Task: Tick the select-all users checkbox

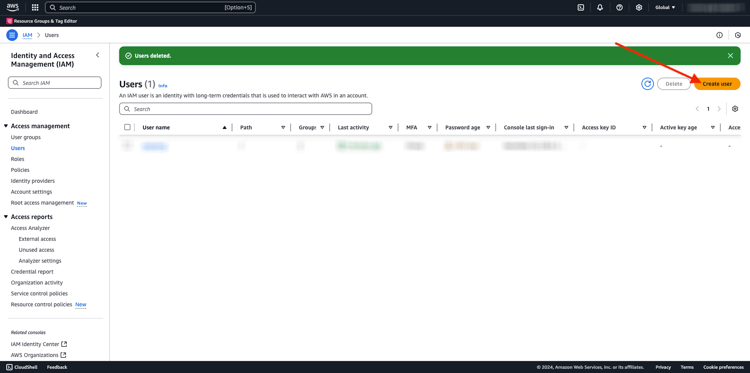Action: pyautogui.click(x=127, y=127)
